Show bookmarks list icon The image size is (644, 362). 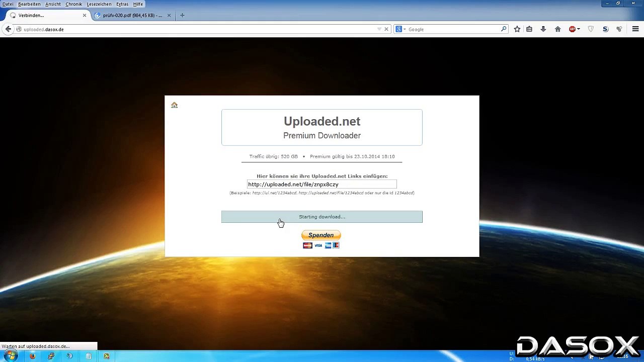(529, 29)
